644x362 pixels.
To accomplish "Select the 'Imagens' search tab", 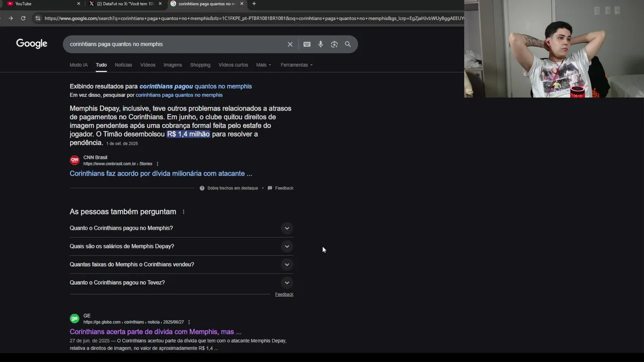I will coord(173,65).
